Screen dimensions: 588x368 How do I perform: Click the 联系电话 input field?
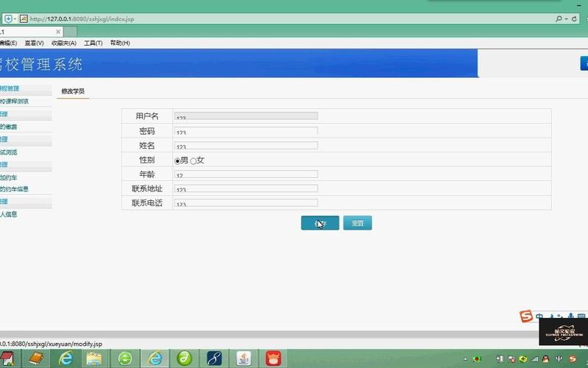[246, 203]
